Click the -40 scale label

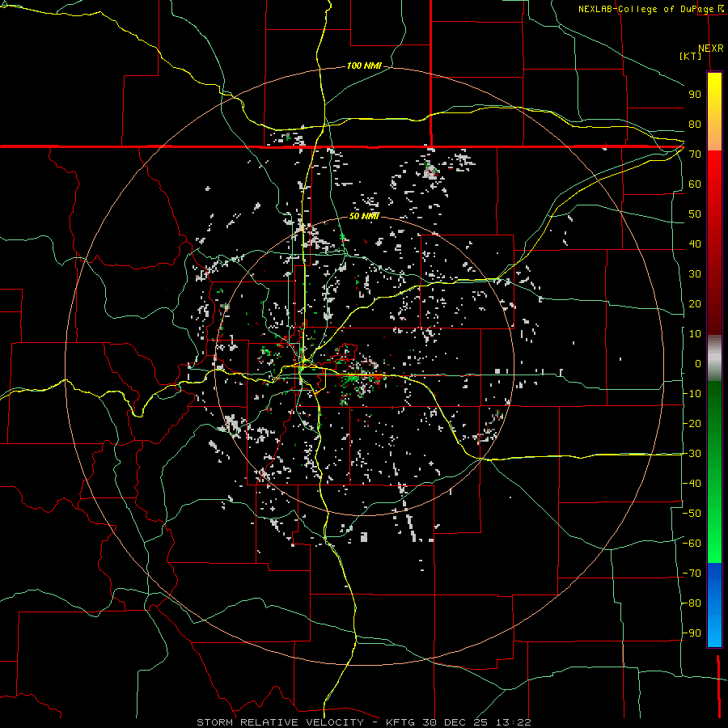[692, 484]
